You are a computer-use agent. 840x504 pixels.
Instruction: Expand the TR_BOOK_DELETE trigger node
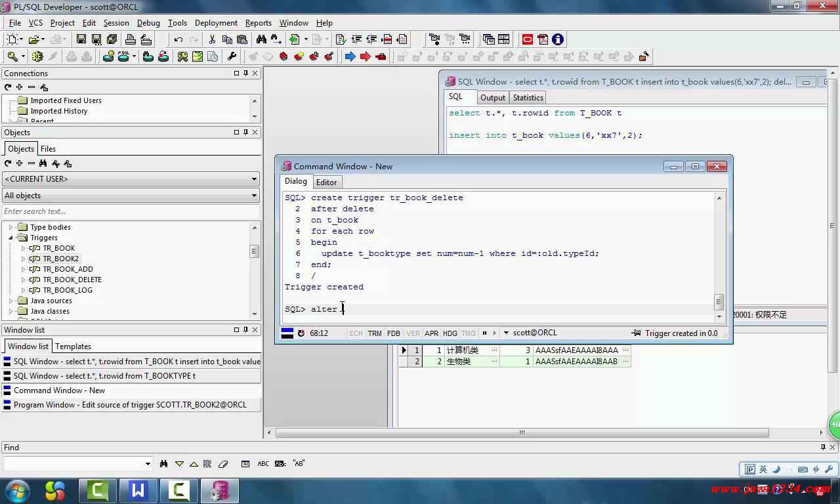[23, 280]
